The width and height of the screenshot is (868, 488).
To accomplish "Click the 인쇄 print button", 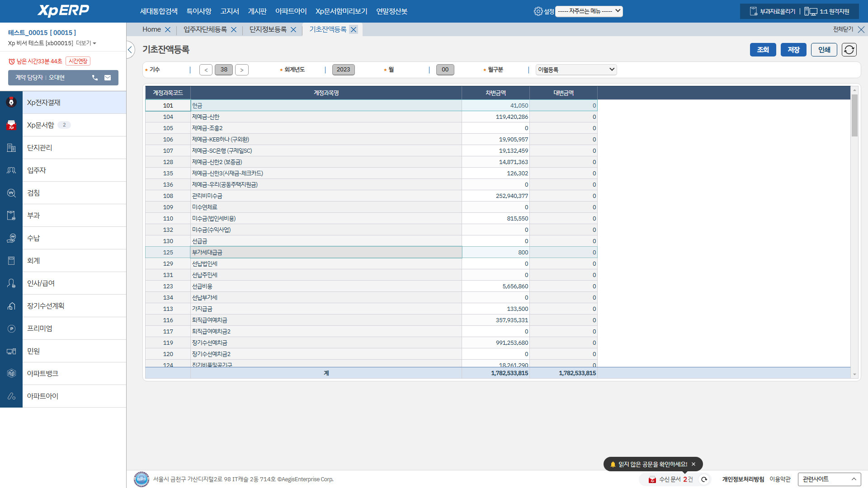I will click(x=824, y=50).
